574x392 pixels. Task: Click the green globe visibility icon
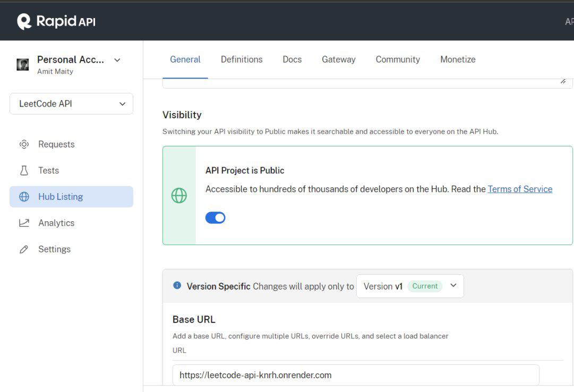[179, 196]
